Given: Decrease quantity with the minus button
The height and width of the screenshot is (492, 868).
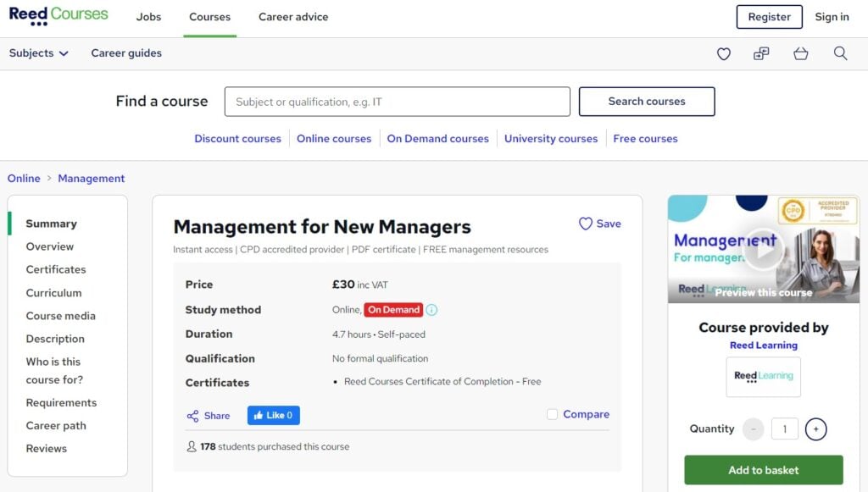Looking at the screenshot, I should 753,429.
